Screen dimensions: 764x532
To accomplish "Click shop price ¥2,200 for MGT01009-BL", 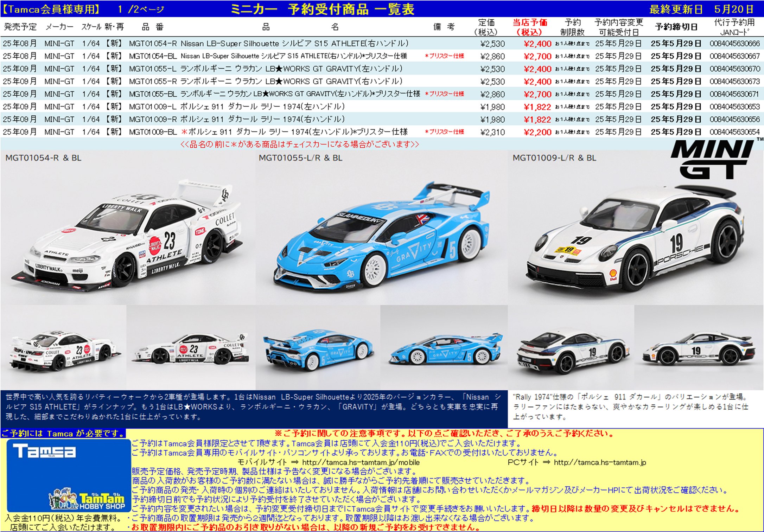I will point(537,132).
